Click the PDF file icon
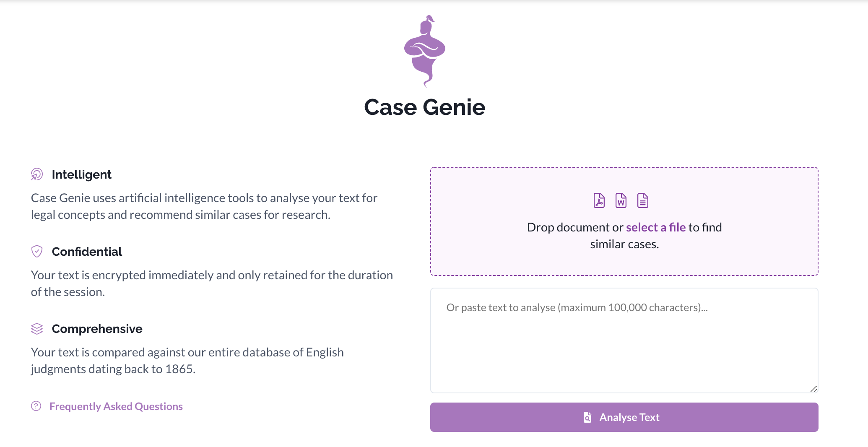The image size is (868, 447). [x=599, y=200]
